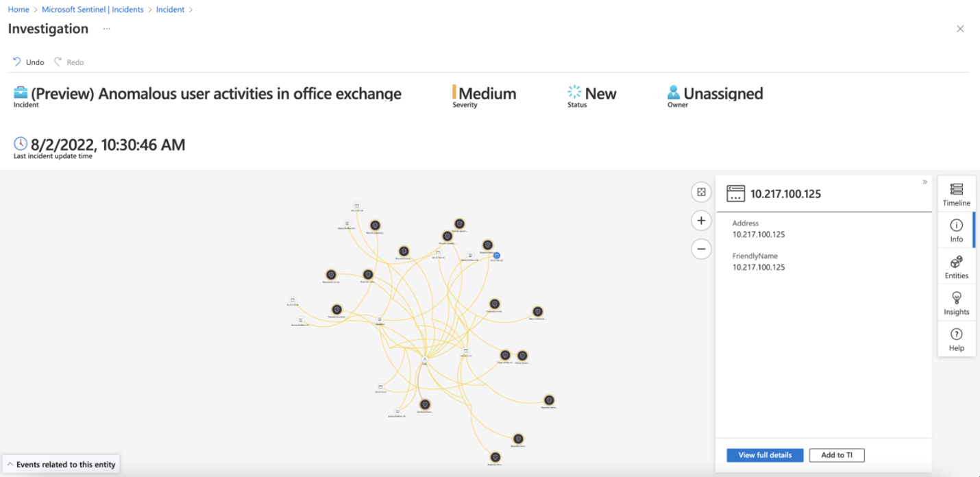Viewport: 980px width, 477px height.
Task: Open the Investigation more options ellipsis
Action: point(106,29)
